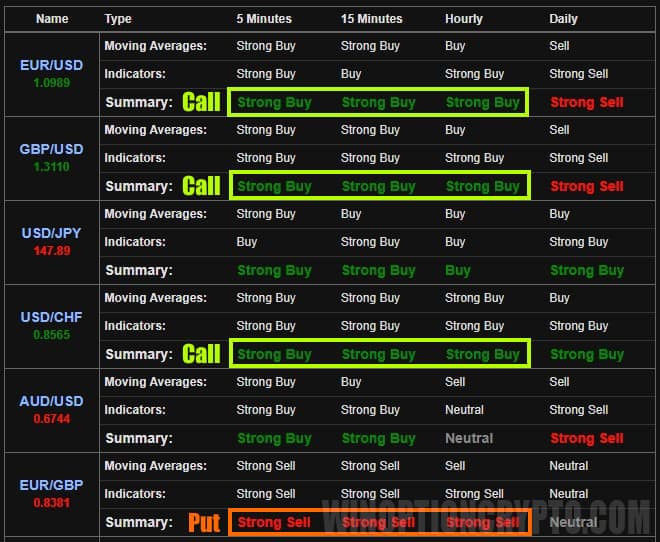Select the USD/JPY pair name
Image resolution: width=660 pixels, height=542 pixels.
click(x=52, y=233)
